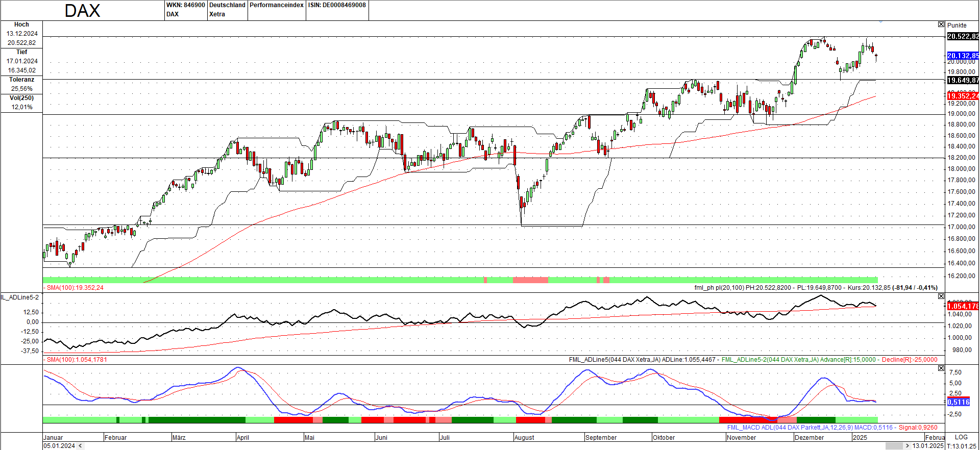
Task: Click the small blue triangle marker atop chart
Action: (x=880, y=21)
